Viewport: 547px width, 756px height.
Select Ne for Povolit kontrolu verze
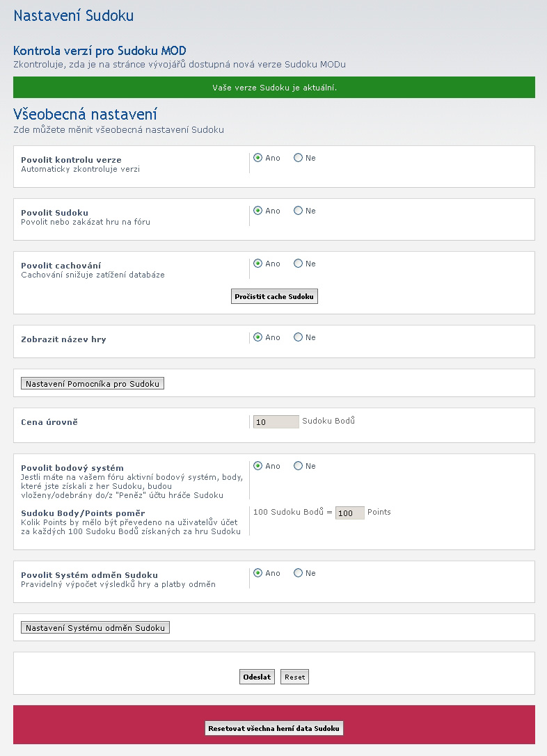tap(298, 158)
